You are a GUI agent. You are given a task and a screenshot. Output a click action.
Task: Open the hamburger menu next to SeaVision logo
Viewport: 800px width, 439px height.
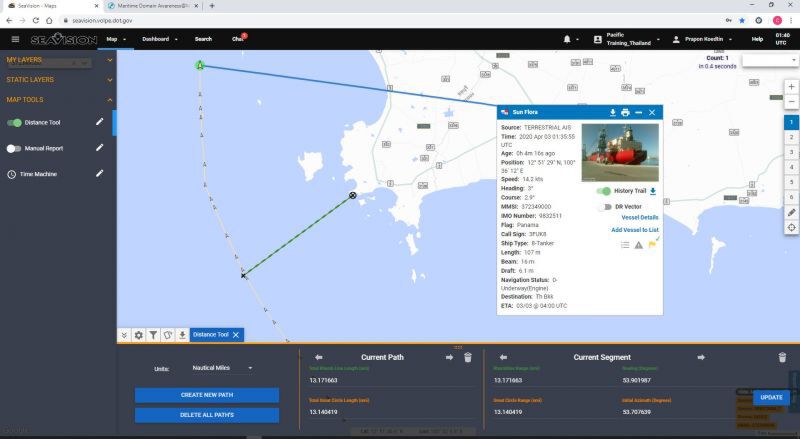coord(15,39)
